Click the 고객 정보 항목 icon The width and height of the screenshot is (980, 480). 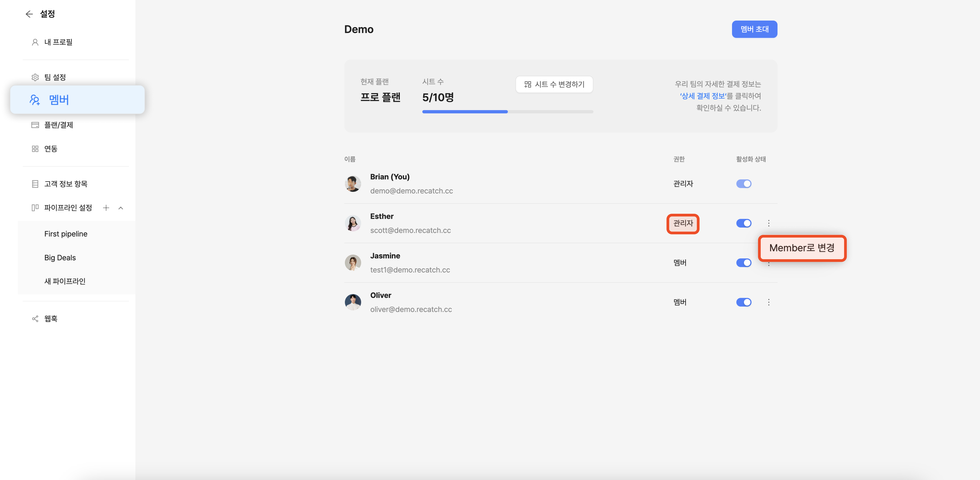(x=35, y=184)
